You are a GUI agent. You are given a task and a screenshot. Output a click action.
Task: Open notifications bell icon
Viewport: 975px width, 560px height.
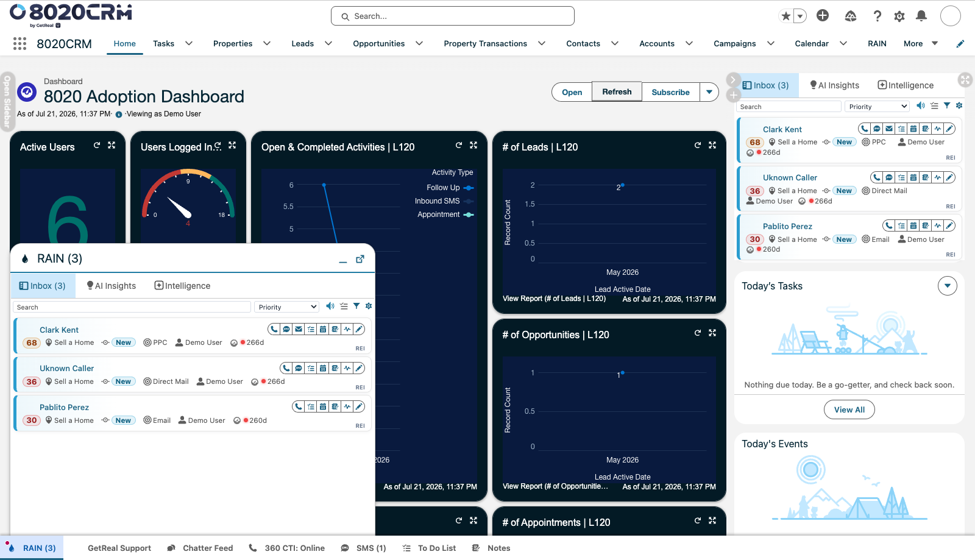[x=921, y=16]
